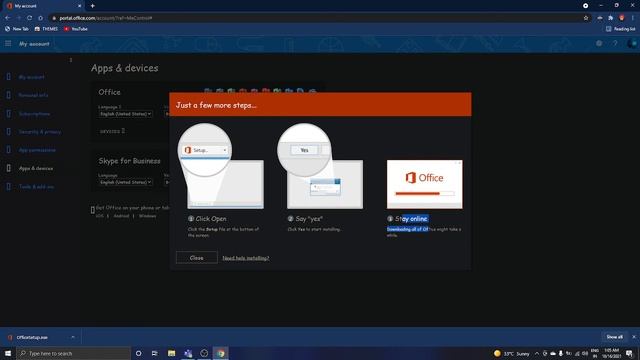Click the Stay online heading text
The height and width of the screenshot is (360, 640).
point(411,219)
